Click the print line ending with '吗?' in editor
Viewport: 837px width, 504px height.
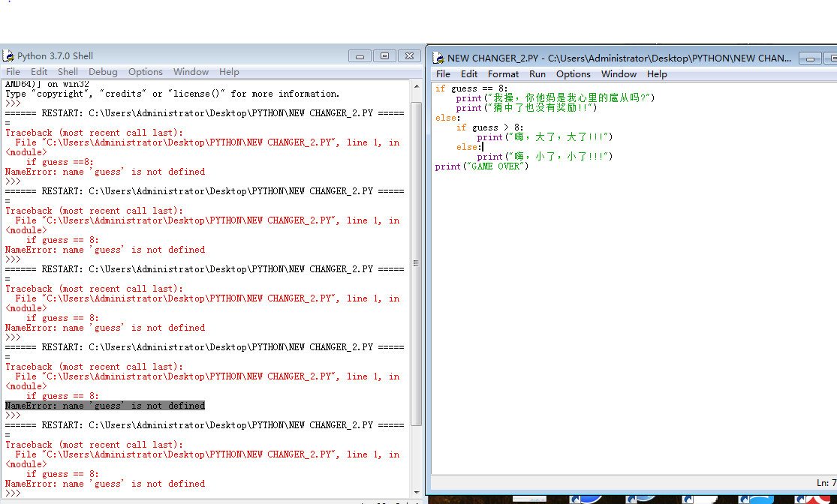[555, 98]
